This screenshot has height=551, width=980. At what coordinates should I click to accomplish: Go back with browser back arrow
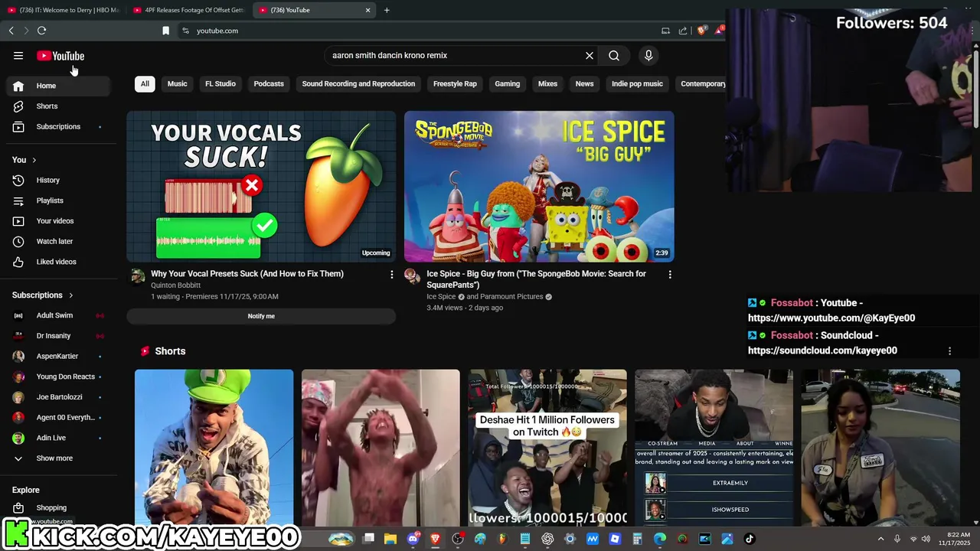pyautogui.click(x=11, y=31)
